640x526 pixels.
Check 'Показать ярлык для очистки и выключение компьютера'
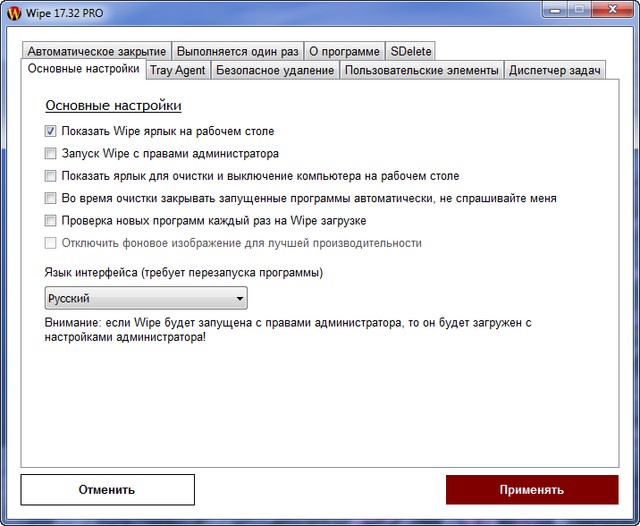(51, 176)
